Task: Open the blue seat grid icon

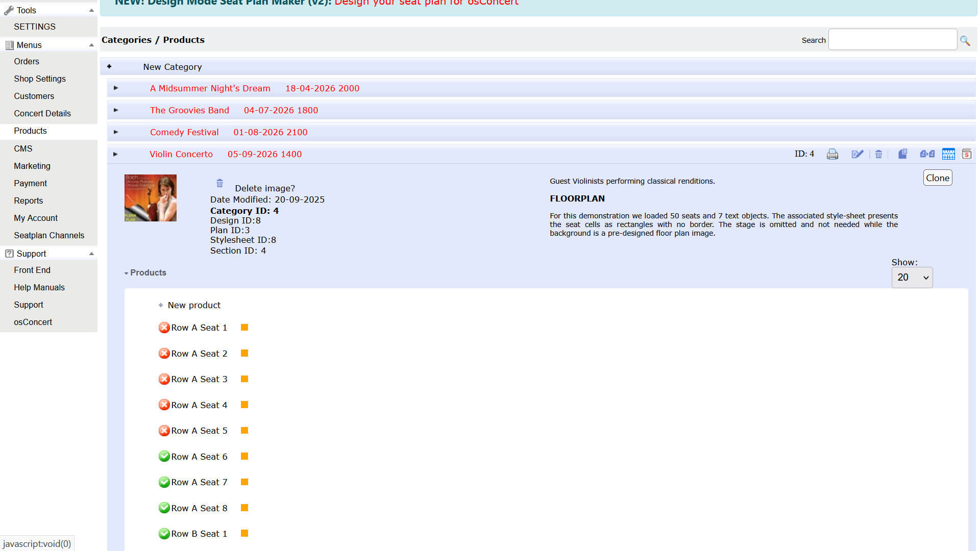Action: pyautogui.click(x=948, y=154)
